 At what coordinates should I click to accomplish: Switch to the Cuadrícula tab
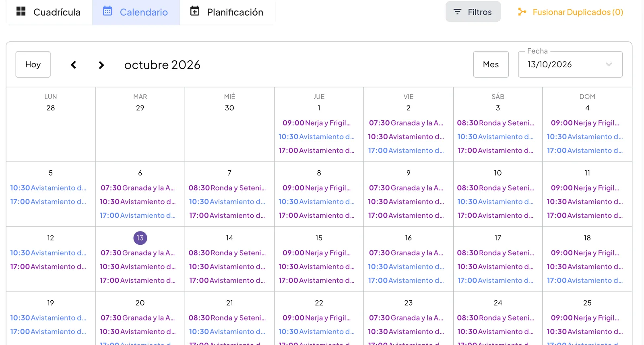[49, 12]
